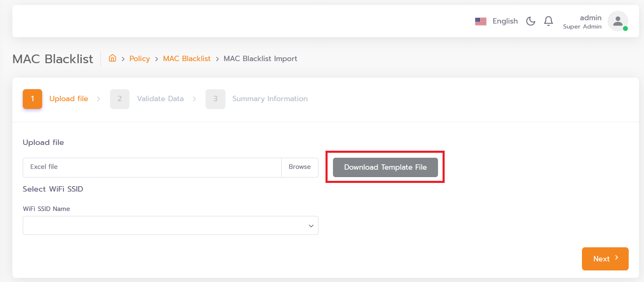Image resolution: width=644 pixels, height=282 pixels.
Task: Toggle dark mode moon icon
Action: 531,21
